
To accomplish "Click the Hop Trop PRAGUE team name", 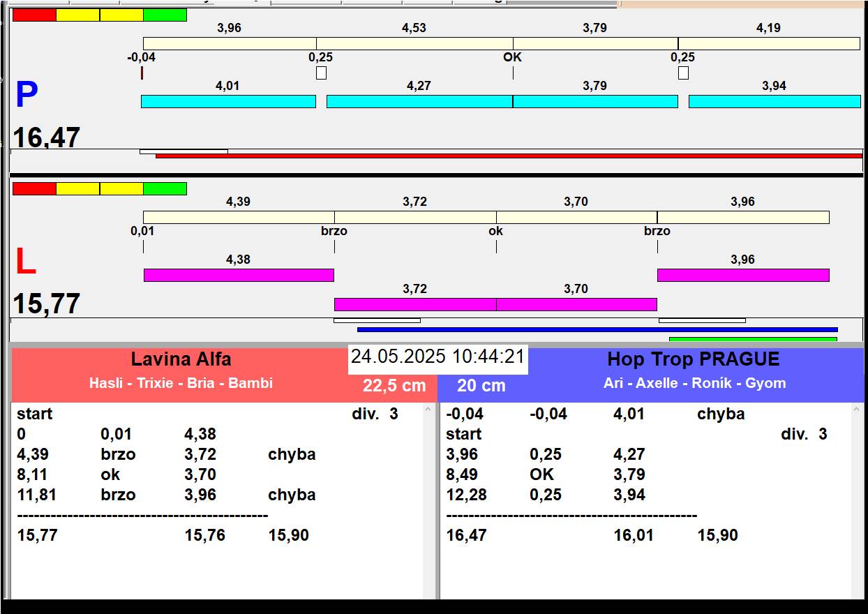I will tap(693, 359).
